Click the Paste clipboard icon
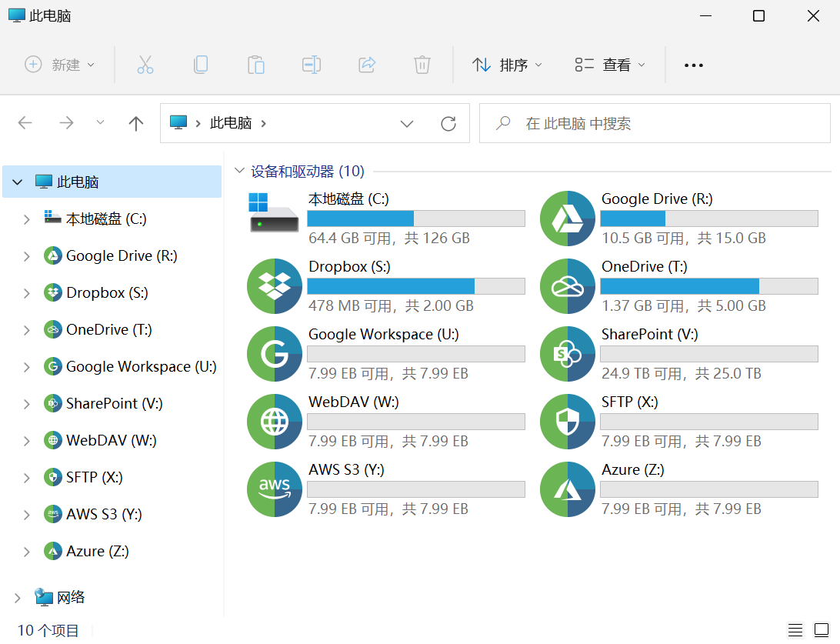The image size is (840, 644). (256, 65)
